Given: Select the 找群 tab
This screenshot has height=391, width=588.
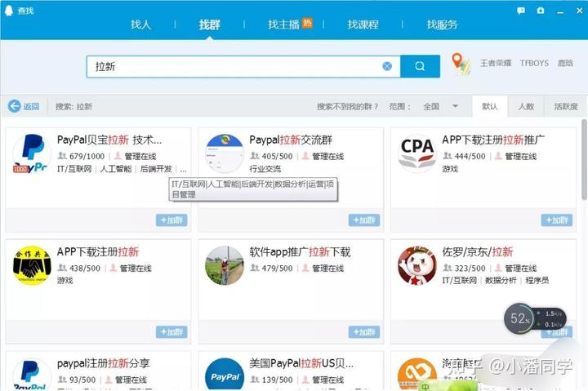Looking at the screenshot, I should 209,24.
